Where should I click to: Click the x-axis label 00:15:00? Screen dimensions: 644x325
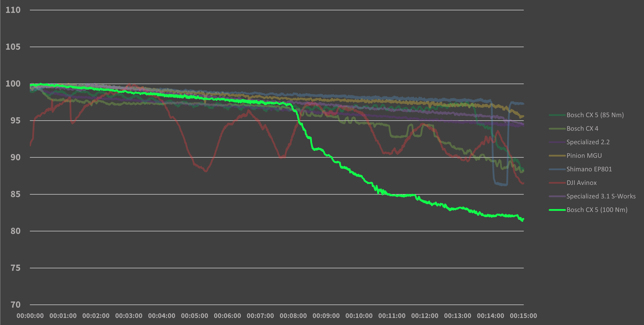coord(524,316)
